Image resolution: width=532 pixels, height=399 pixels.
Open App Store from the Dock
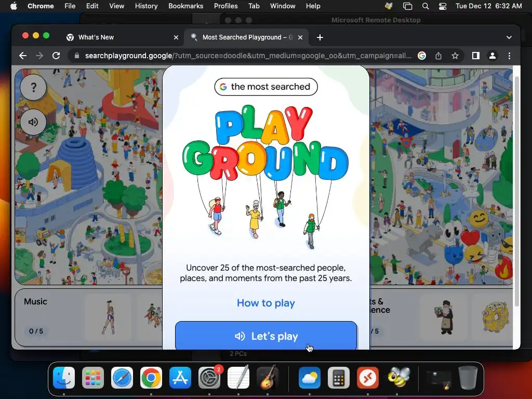coord(180,378)
